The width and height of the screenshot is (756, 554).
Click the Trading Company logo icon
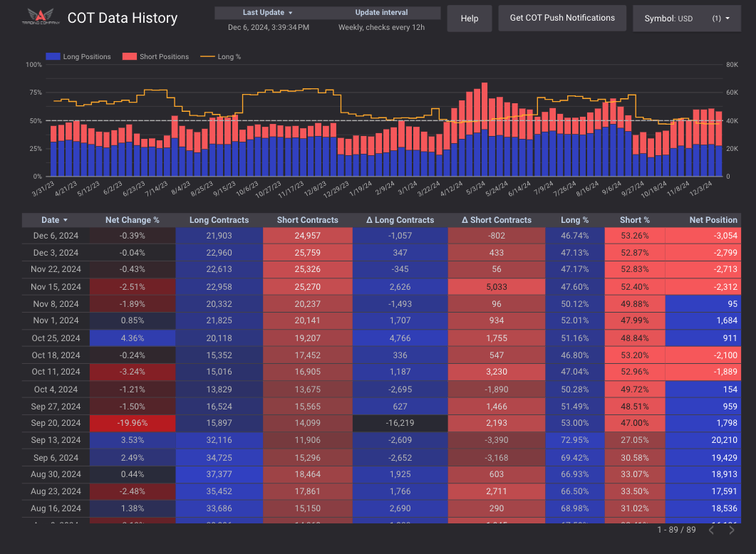(43, 17)
